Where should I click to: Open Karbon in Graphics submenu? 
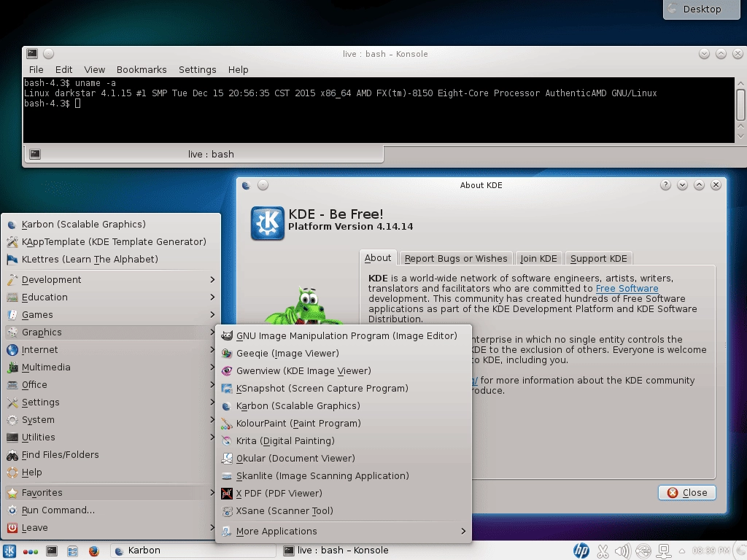(x=343, y=406)
